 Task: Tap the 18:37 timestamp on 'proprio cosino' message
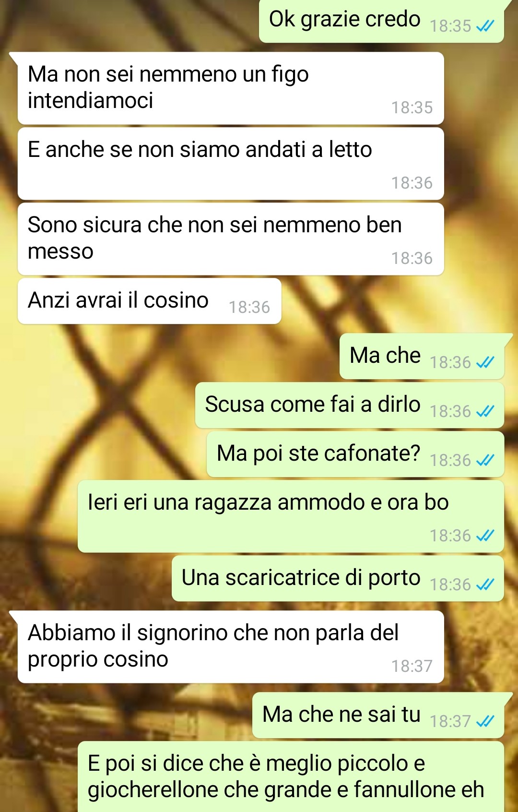pyautogui.click(x=412, y=666)
